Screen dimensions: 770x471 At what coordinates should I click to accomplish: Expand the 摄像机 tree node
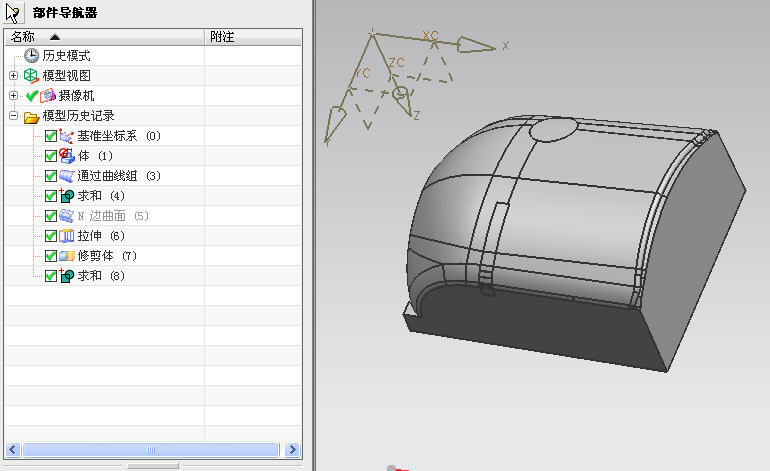tap(14, 95)
